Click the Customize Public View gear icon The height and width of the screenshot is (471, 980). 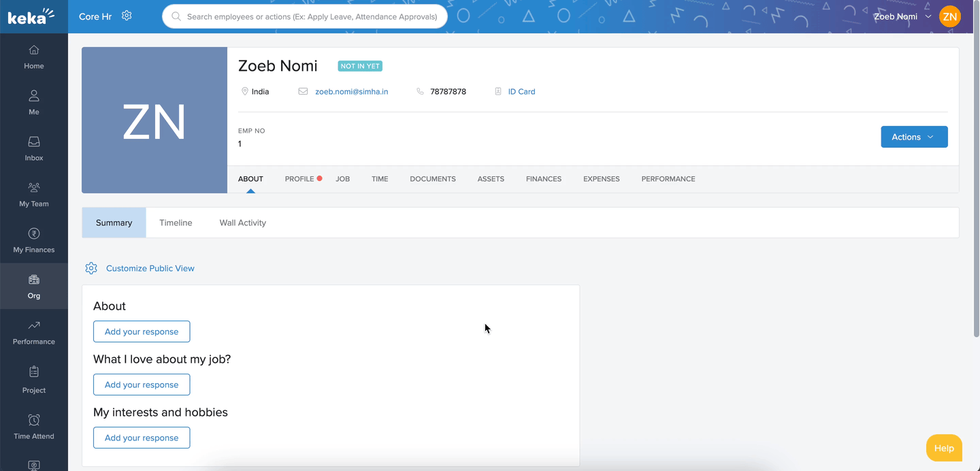91,268
